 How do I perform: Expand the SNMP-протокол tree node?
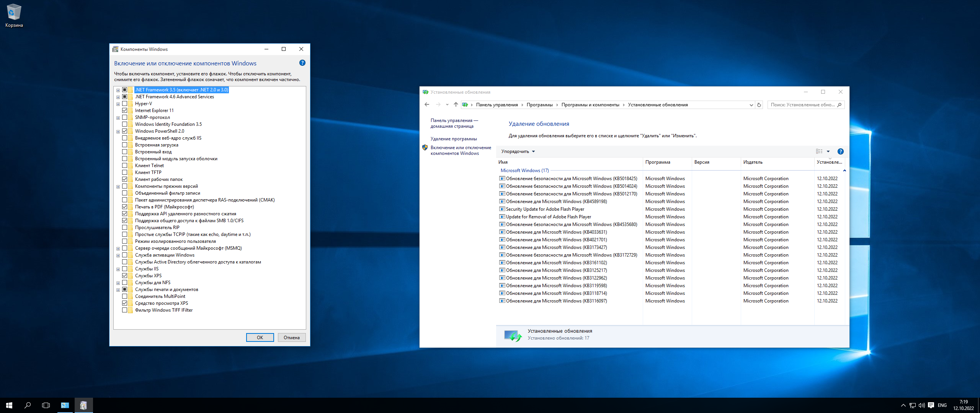pyautogui.click(x=118, y=118)
